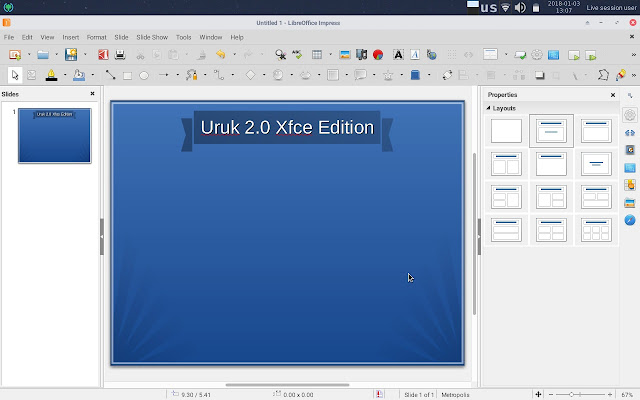Insert a text box (A icon)
640x400 pixels.
coord(398,55)
